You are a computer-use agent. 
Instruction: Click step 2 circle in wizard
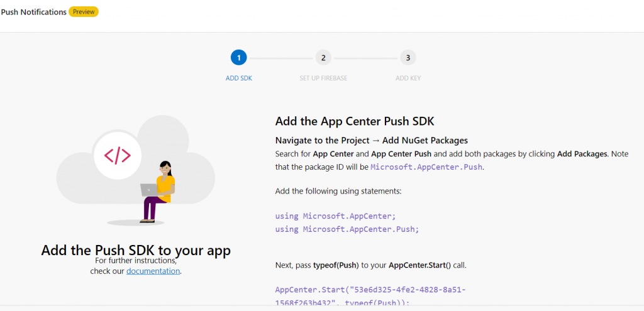tap(323, 58)
